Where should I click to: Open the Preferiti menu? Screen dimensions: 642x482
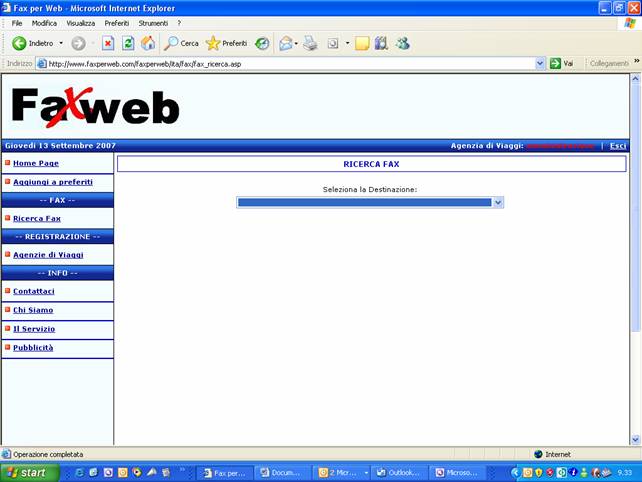point(117,23)
